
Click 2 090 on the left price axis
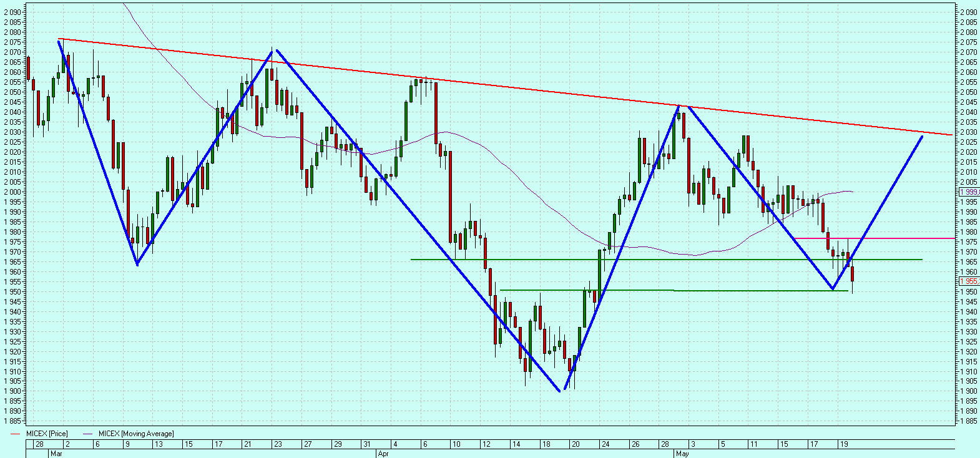click(x=12, y=12)
